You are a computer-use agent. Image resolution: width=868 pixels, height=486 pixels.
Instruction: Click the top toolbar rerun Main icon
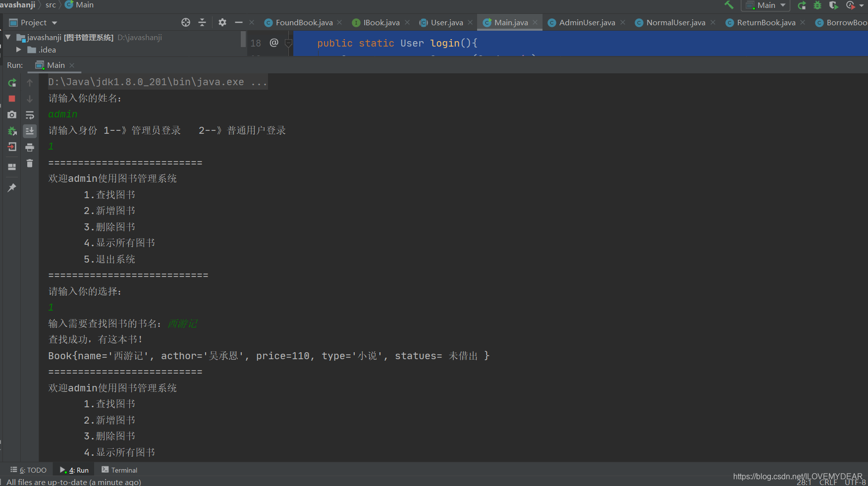tap(802, 5)
